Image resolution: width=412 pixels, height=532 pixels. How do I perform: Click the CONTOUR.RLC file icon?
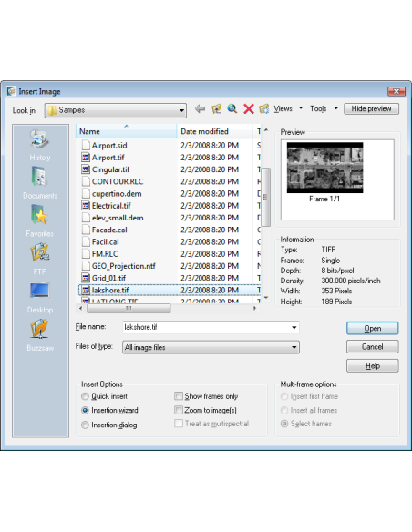click(x=86, y=181)
